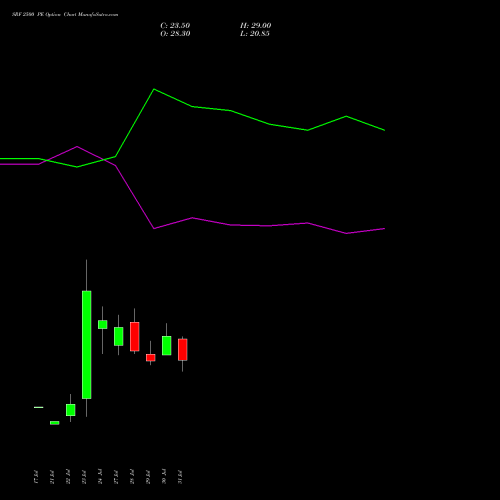This screenshot has height=500, width=500.
Task: Select the tall green candlestick for 23 Jul
Action: [x=87, y=345]
